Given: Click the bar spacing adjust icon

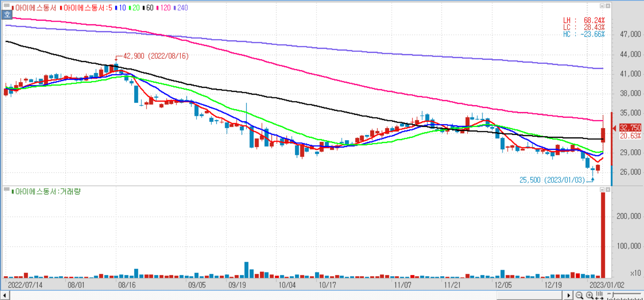Looking at the screenshot, I should [599, 294].
